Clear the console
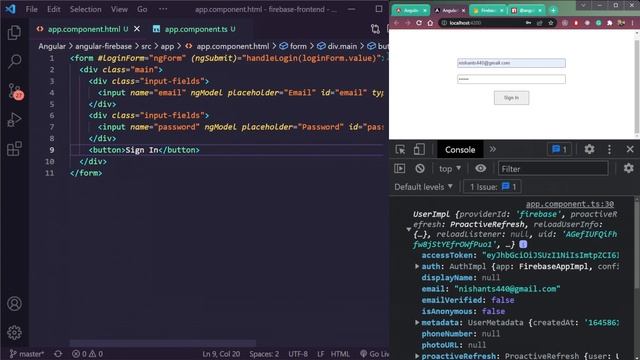The width and height of the screenshot is (640, 360). [x=420, y=169]
